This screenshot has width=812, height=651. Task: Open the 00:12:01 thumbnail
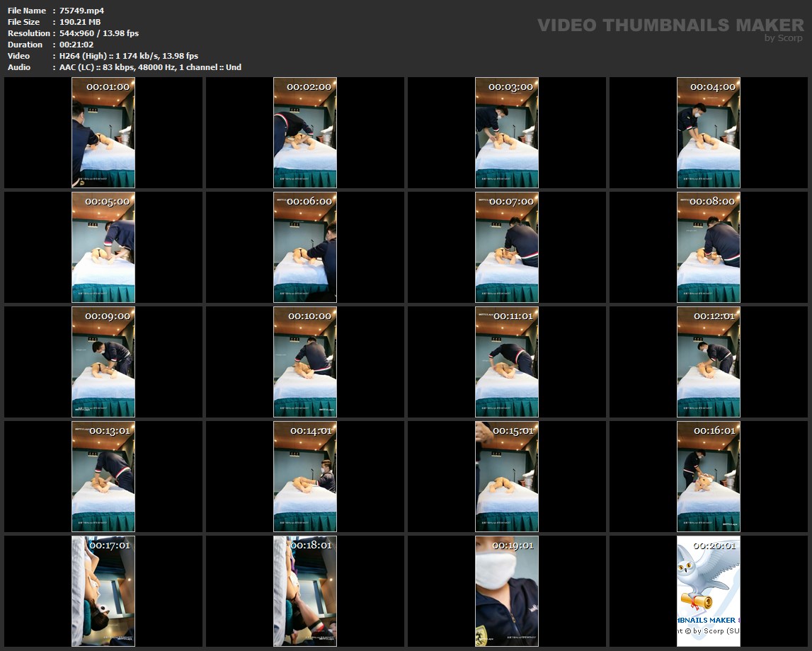click(x=709, y=362)
